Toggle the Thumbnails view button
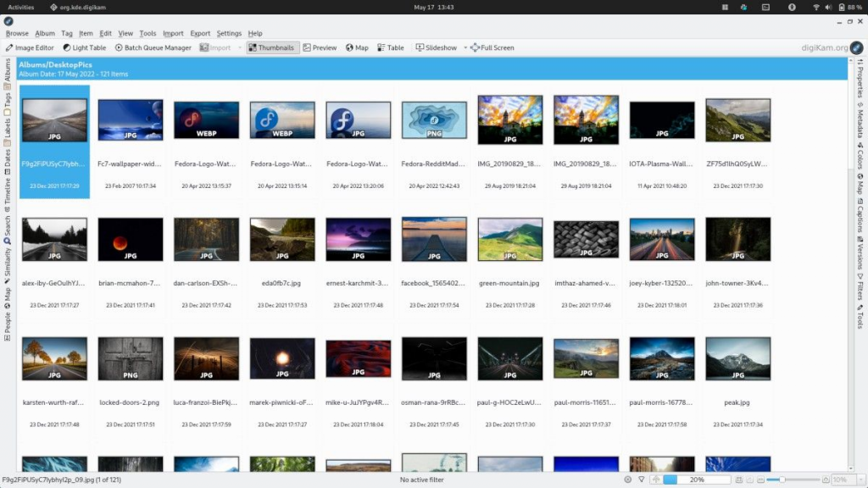This screenshot has height=488, width=868. click(x=271, y=47)
